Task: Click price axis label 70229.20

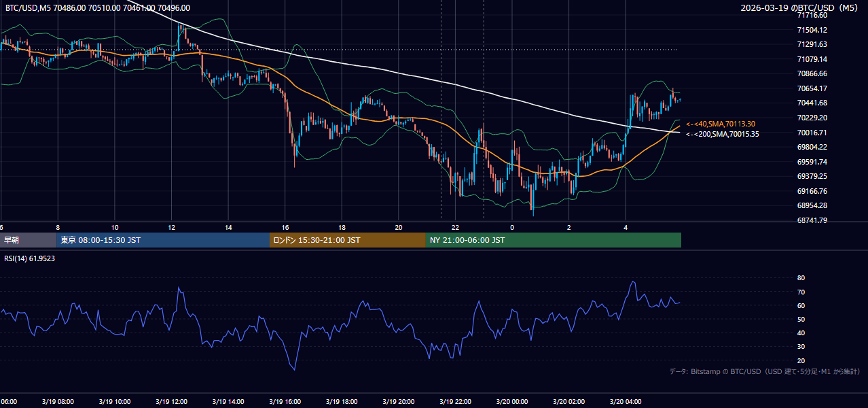Action: pyautogui.click(x=812, y=118)
